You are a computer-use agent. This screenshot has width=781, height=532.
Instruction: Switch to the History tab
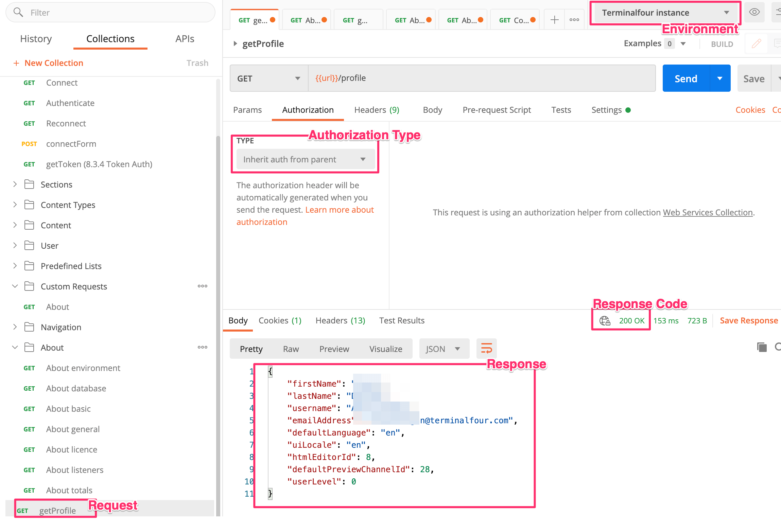coord(36,39)
